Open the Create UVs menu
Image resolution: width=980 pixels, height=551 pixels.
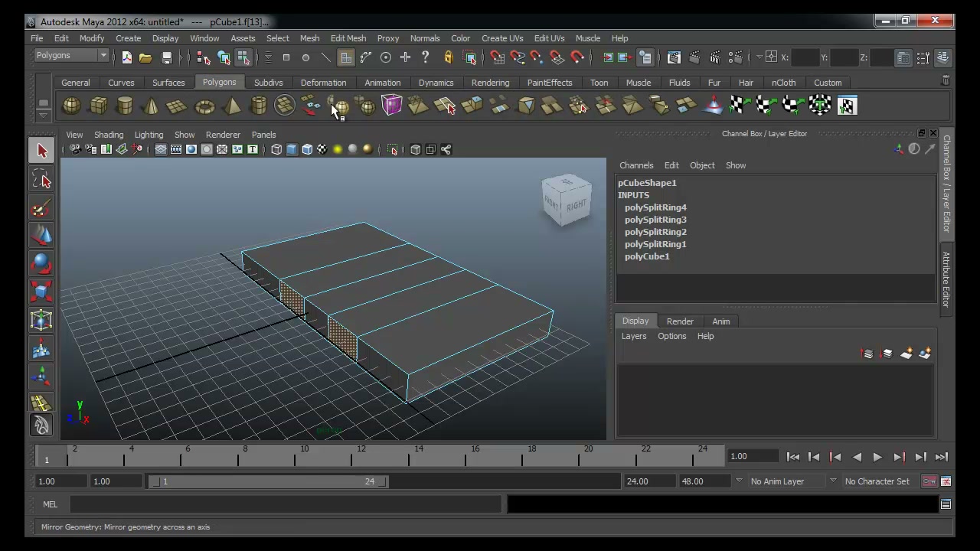coord(502,38)
